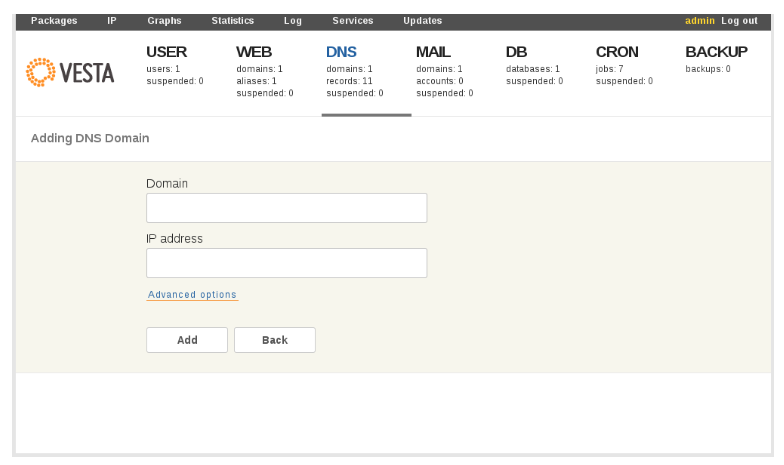Image resolution: width=784 pixels, height=465 pixels.
Task: Open the MAIL tab
Action: (x=433, y=52)
